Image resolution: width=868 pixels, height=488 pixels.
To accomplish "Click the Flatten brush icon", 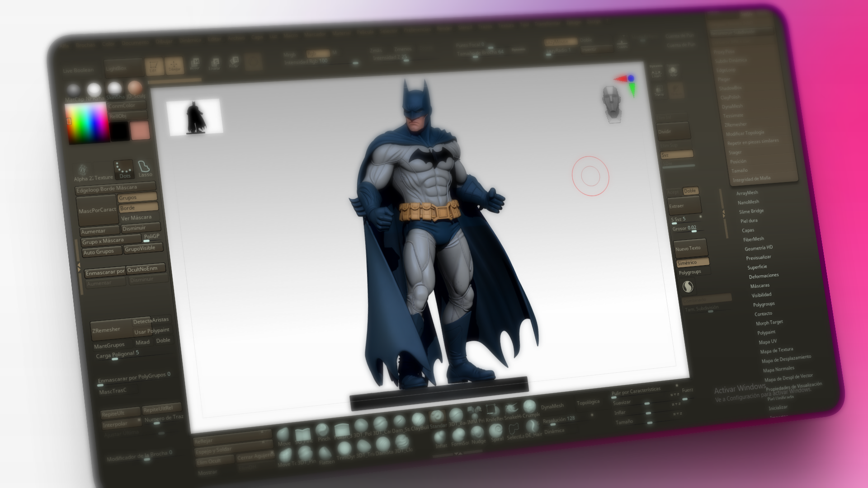I will point(325,453).
